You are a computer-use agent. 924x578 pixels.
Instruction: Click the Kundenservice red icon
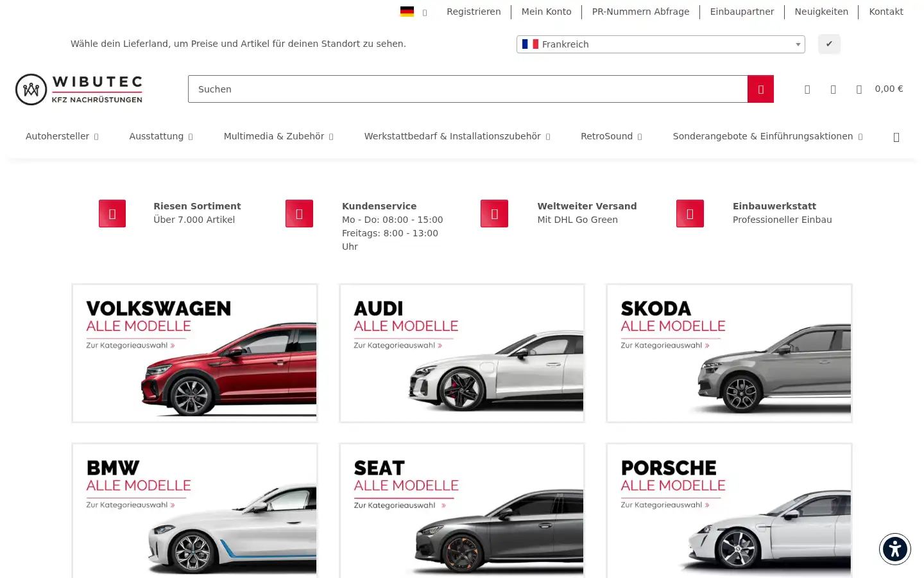click(x=299, y=214)
